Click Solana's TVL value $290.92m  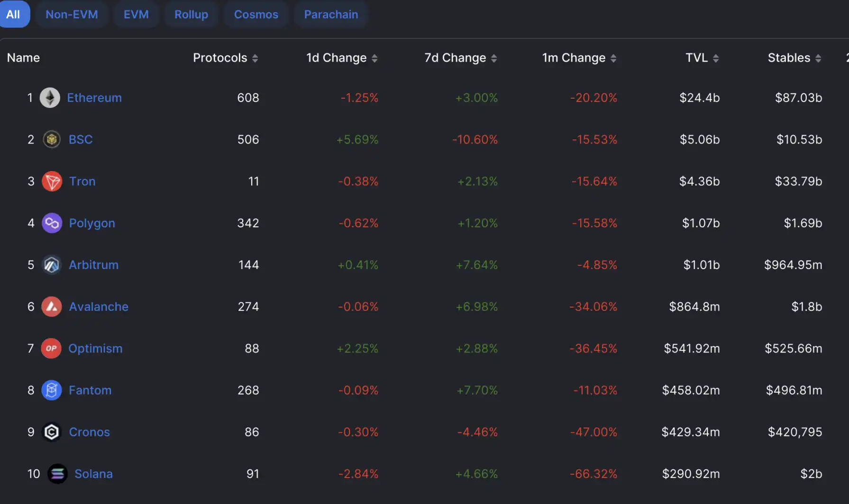pyautogui.click(x=691, y=474)
